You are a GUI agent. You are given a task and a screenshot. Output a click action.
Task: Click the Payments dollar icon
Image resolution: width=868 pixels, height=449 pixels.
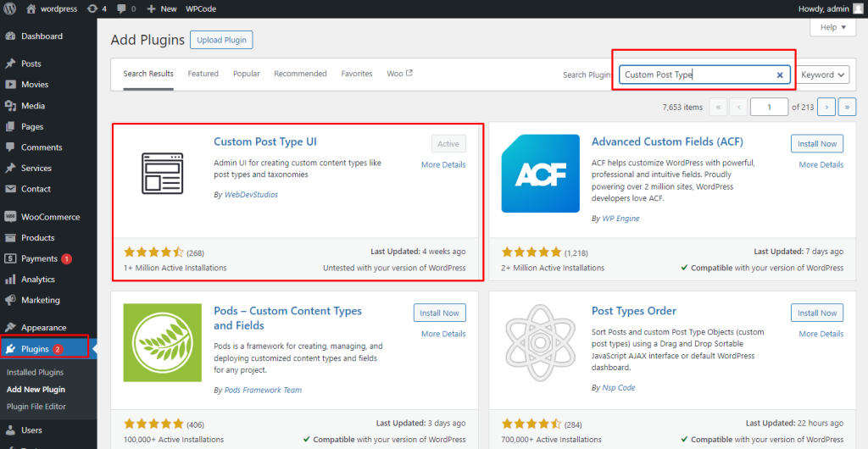coord(10,258)
